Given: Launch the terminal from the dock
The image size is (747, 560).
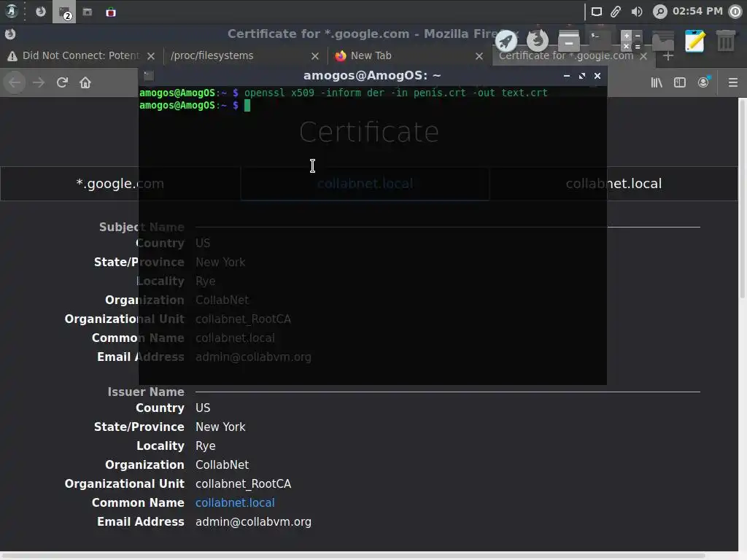Looking at the screenshot, I should click(600, 41).
